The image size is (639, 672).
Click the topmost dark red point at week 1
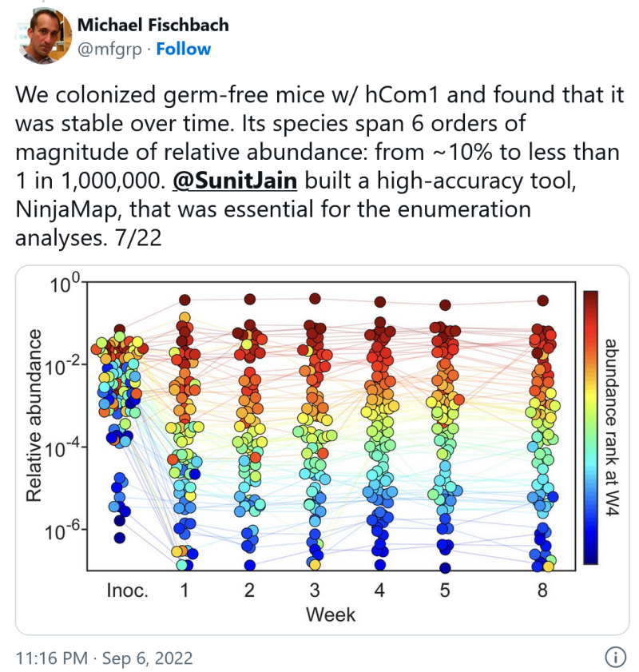coord(185,300)
